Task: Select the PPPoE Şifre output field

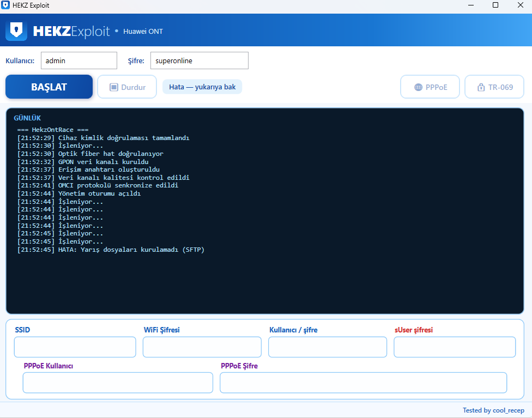Action: (x=364, y=383)
